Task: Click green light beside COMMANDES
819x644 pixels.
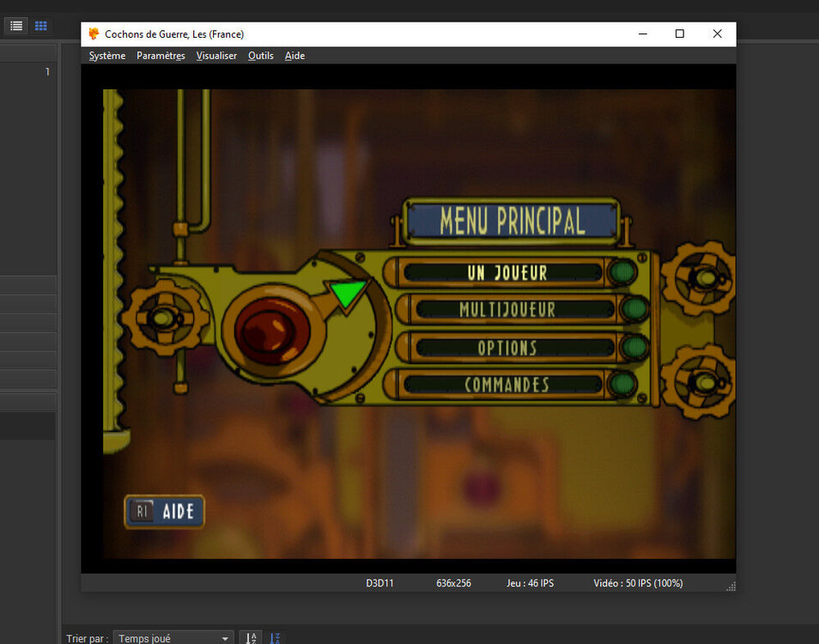Action: click(622, 384)
